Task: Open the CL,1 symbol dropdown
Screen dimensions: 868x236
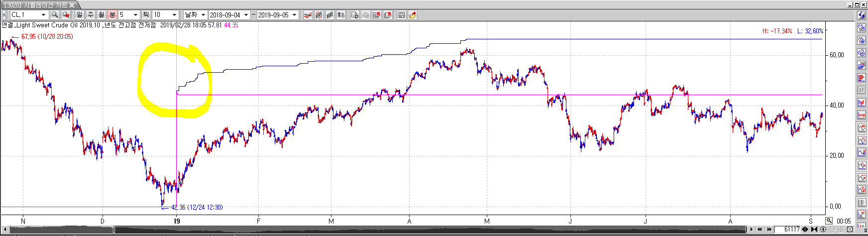Action: click(43, 15)
